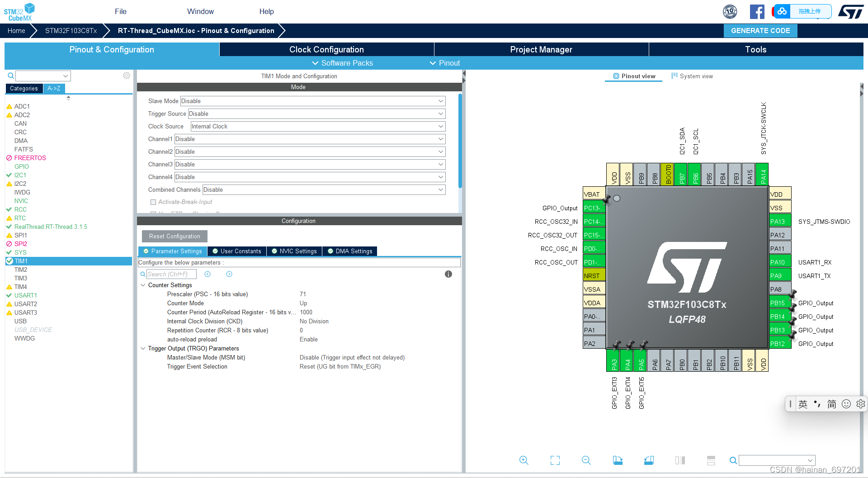
Task: Click the parameter search input field
Action: pos(171,274)
